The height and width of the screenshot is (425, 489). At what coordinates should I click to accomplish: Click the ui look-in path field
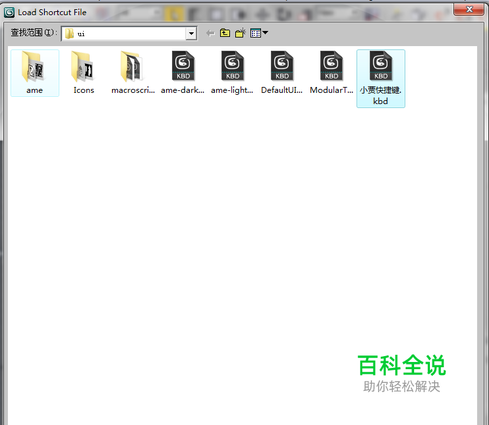click(x=129, y=33)
